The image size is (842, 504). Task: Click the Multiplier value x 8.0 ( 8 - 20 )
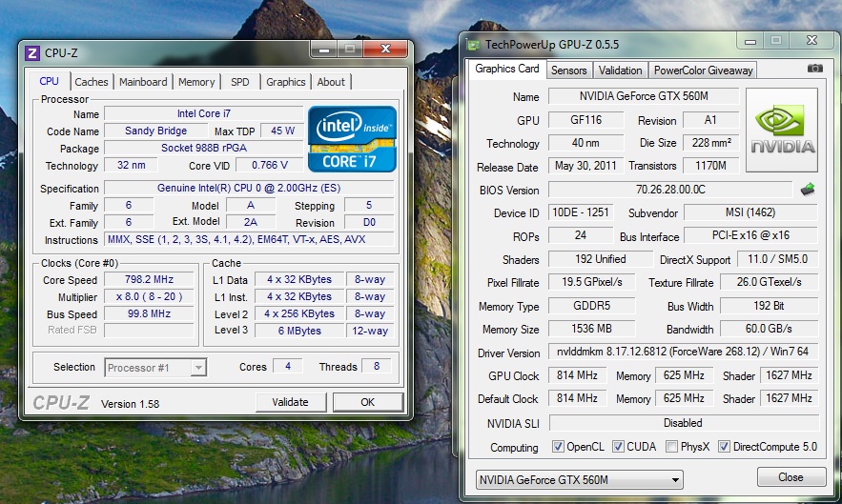tap(149, 297)
